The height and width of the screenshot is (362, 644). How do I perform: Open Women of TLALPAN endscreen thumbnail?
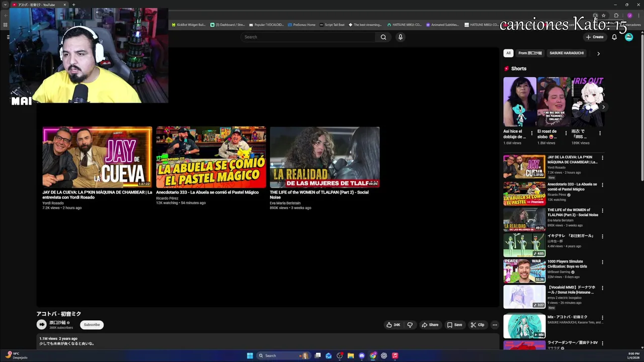click(325, 157)
